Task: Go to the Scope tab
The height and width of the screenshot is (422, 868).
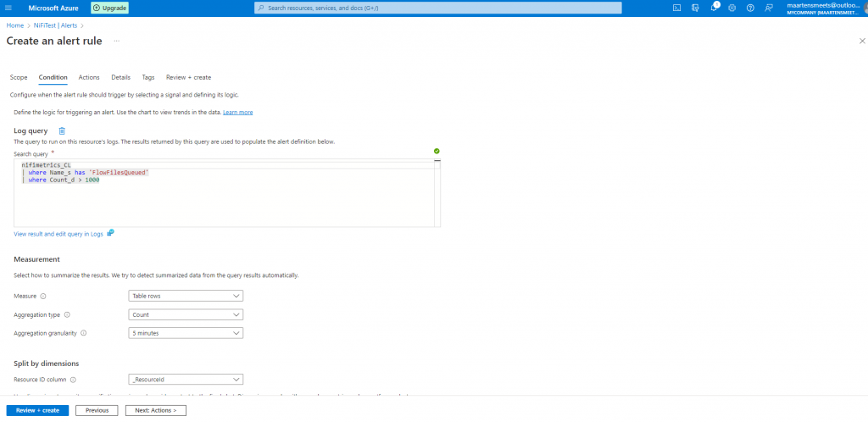Action: pyautogui.click(x=19, y=77)
